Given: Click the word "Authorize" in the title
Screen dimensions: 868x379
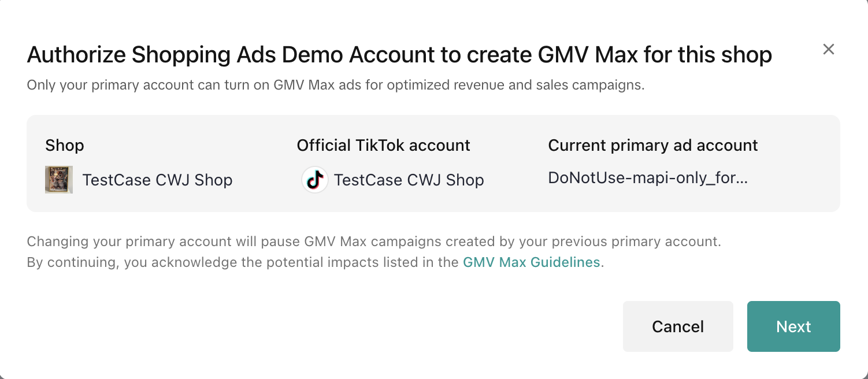Looking at the screenshot, I should pos(76,55).
